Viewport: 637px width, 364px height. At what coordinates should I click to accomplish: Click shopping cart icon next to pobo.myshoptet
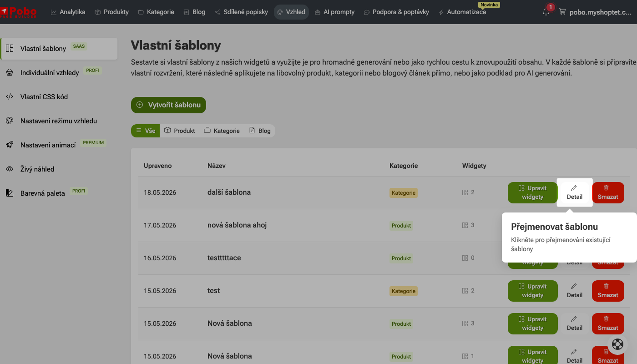click(x=562, y=12)
